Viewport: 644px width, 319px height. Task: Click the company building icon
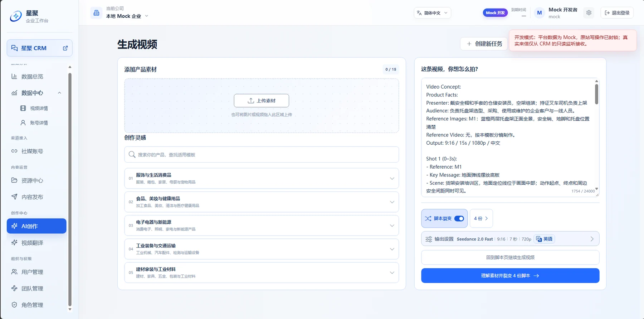(96, 13)
